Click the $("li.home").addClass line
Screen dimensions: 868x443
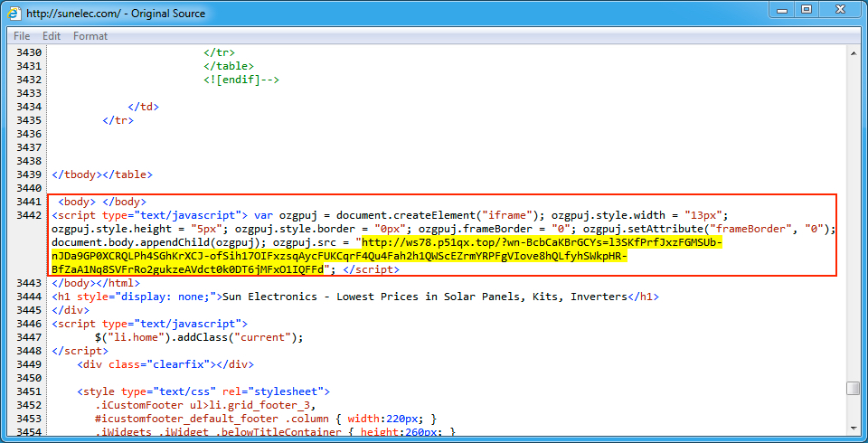point(199,337)
